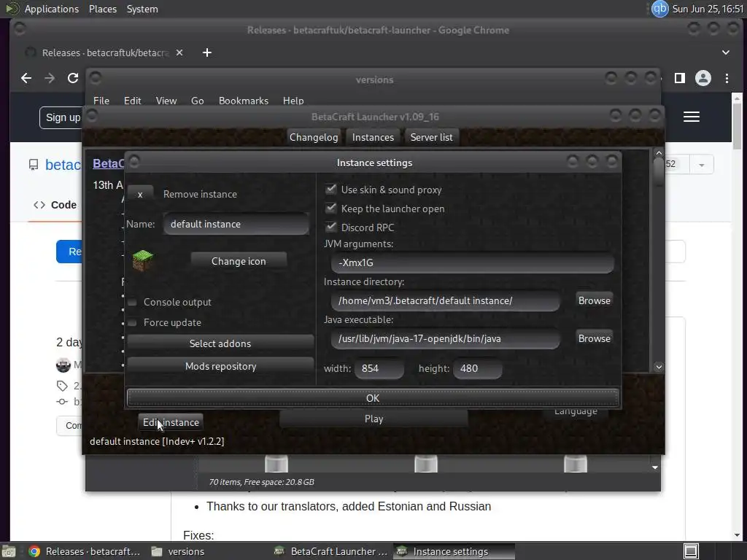
Task: Click the GitHub repository icon
Action: point(34,165)
